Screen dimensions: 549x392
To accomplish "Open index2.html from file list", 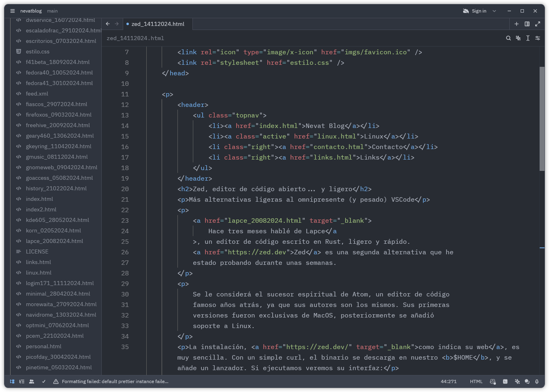I will coord(41,209).
